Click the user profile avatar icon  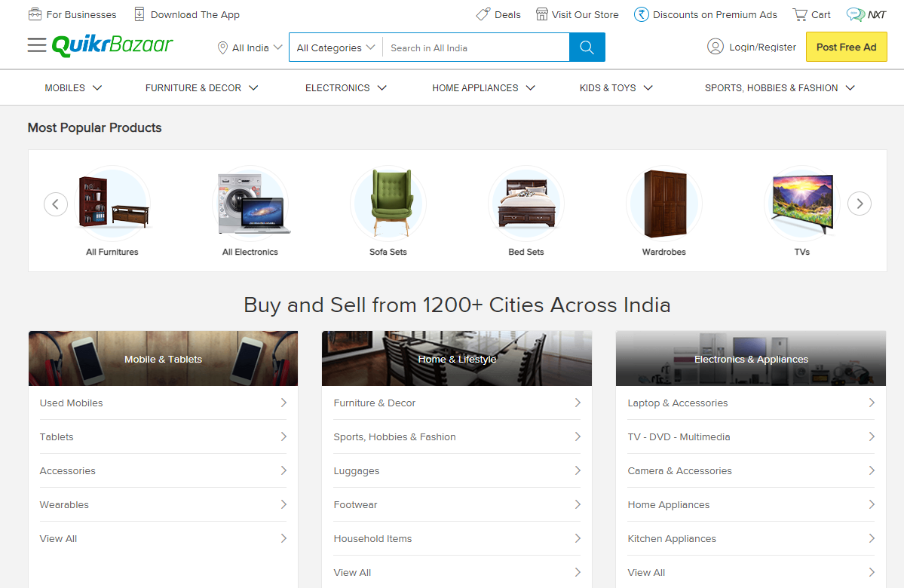tap(716, 47)
